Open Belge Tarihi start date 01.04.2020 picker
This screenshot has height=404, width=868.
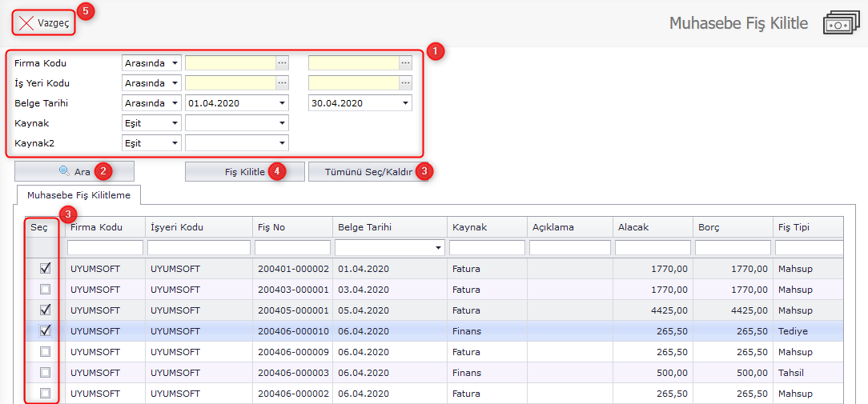(282, 103)
